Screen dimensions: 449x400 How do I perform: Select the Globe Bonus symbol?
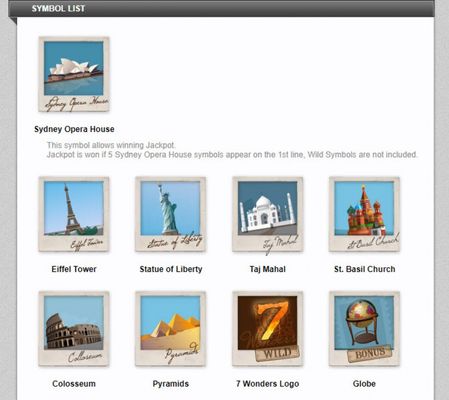tap(364, 329)
